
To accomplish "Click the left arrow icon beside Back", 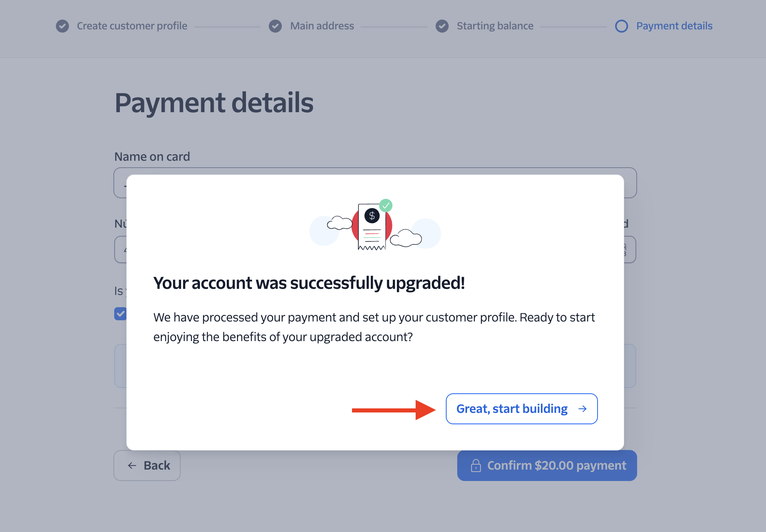I will 132,465.
